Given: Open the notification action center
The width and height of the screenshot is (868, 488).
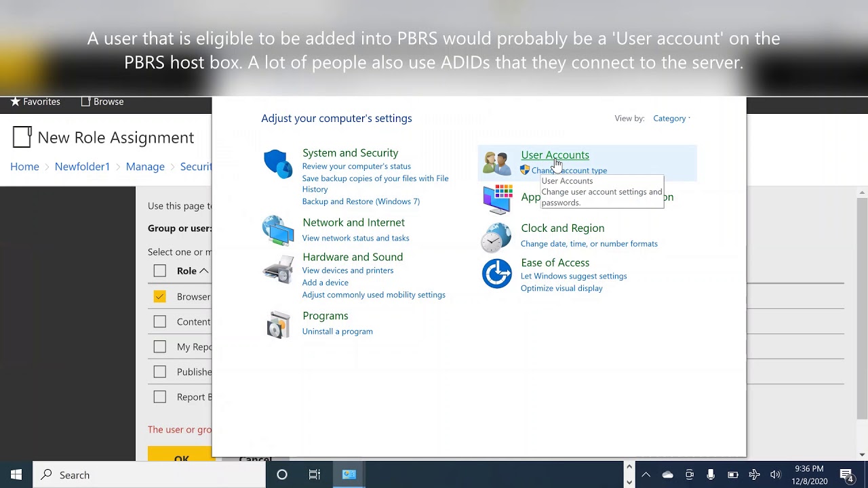Looking at the screenshot, I should [846, 475].
